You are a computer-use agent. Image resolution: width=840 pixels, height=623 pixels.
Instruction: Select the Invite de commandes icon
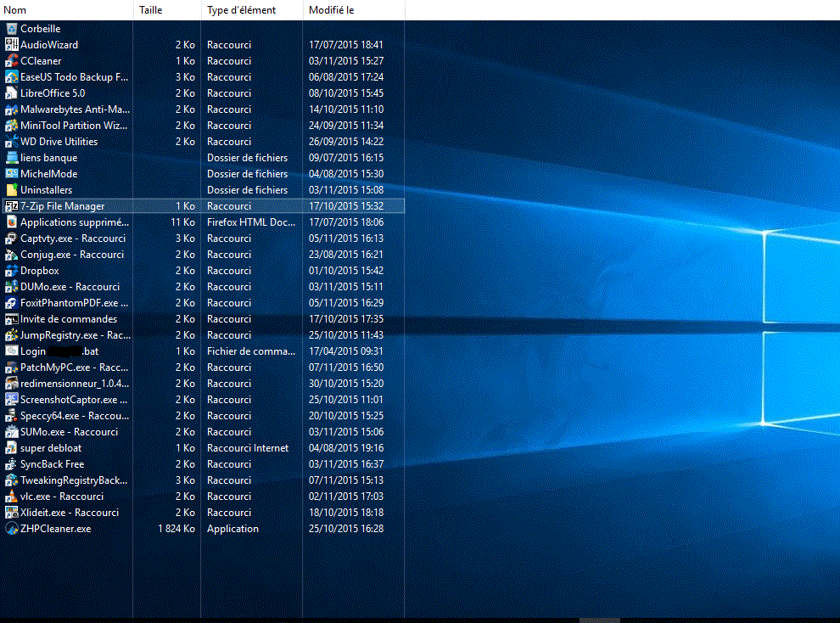pos(11,319)
